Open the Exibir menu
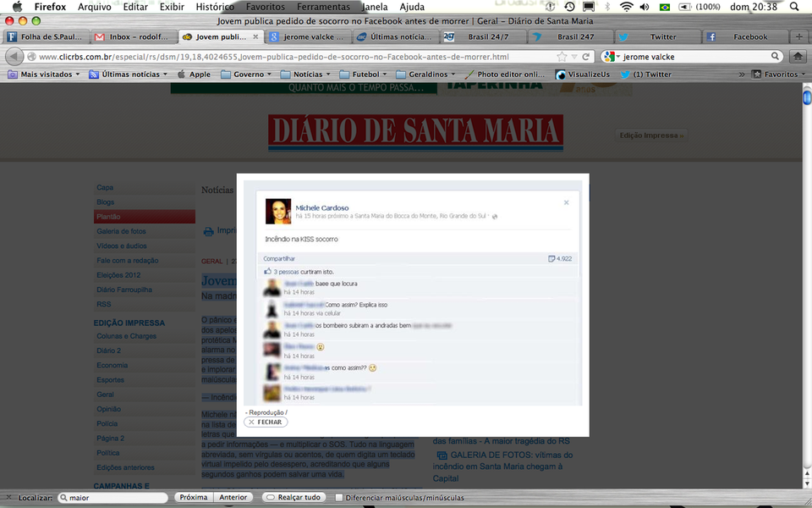The image size is (812, 508). (x=172, y=7)
